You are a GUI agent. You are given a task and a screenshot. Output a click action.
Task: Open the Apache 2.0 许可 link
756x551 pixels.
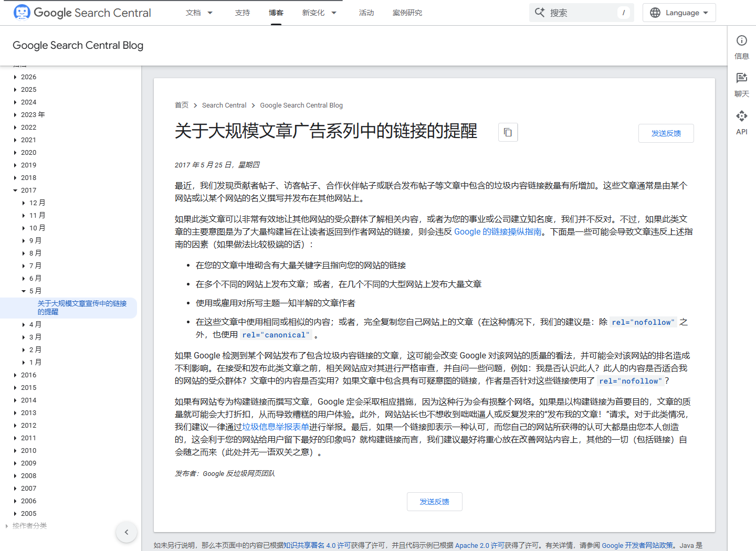(x=479, y=546)
